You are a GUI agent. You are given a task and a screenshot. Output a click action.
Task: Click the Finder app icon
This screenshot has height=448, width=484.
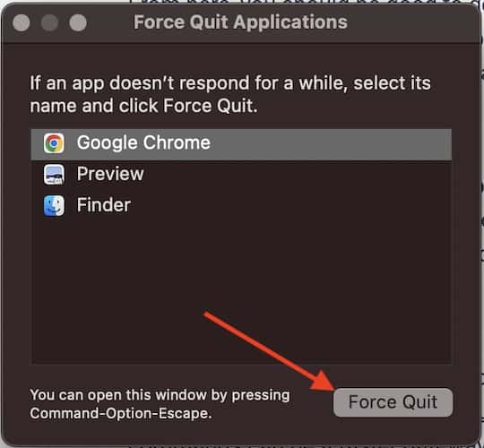54,205
